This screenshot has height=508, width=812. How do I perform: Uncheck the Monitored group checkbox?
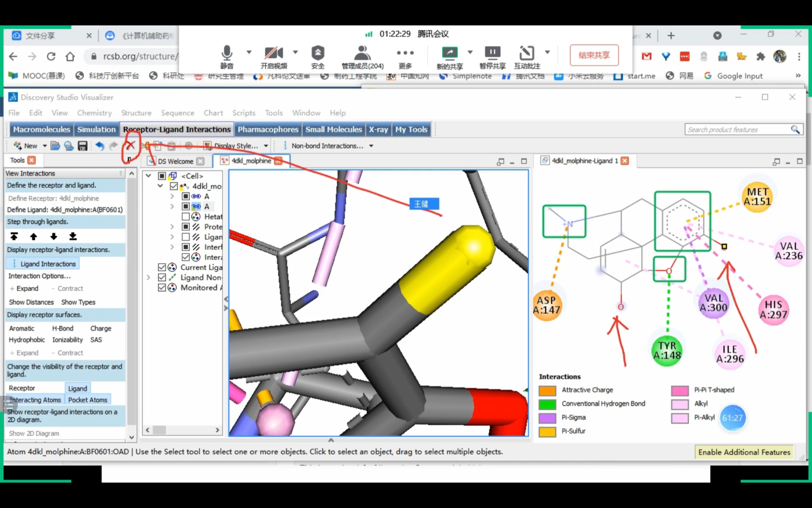[162, 287]
